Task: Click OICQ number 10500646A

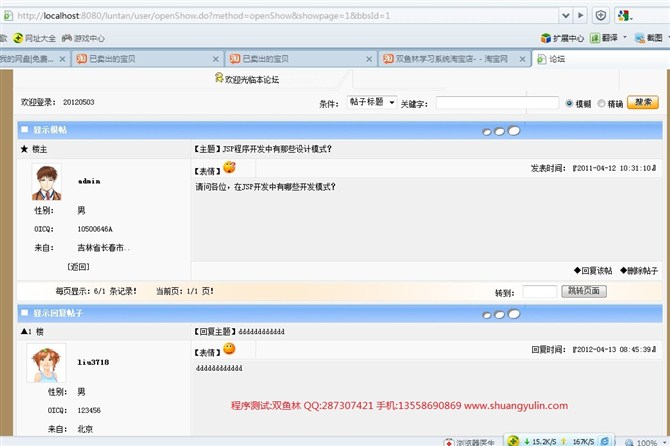Action: (95, 229)
